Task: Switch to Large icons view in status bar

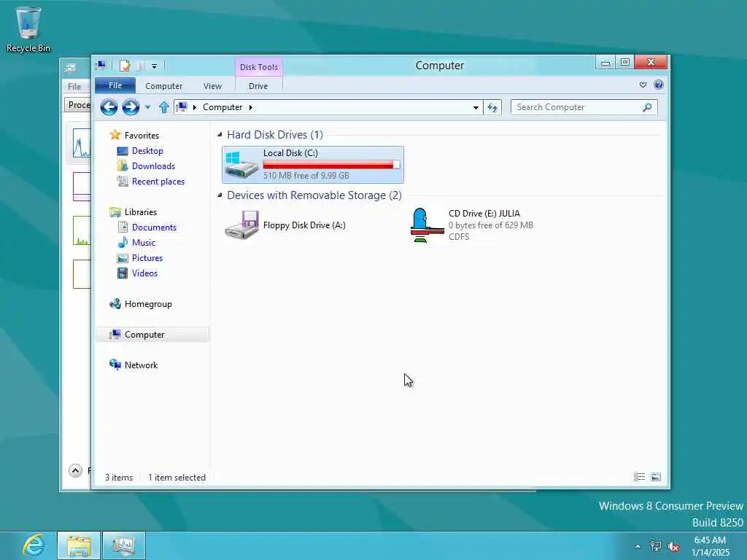Action: click(x=656, y=477)
